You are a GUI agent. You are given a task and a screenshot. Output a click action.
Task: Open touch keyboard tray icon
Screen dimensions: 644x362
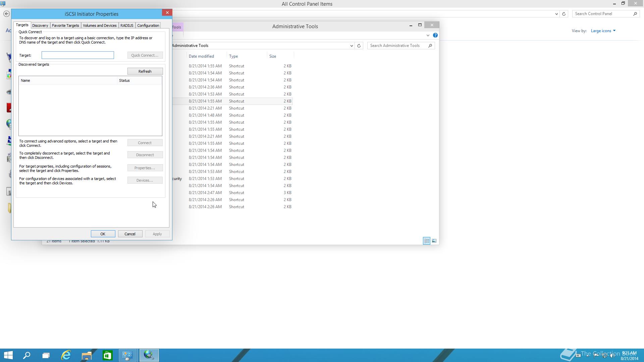(578, 356)
